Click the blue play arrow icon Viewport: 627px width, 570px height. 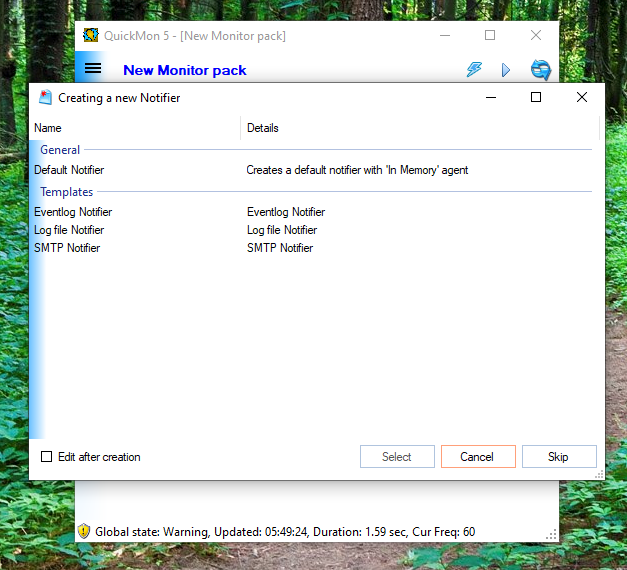tap(506, 70)
